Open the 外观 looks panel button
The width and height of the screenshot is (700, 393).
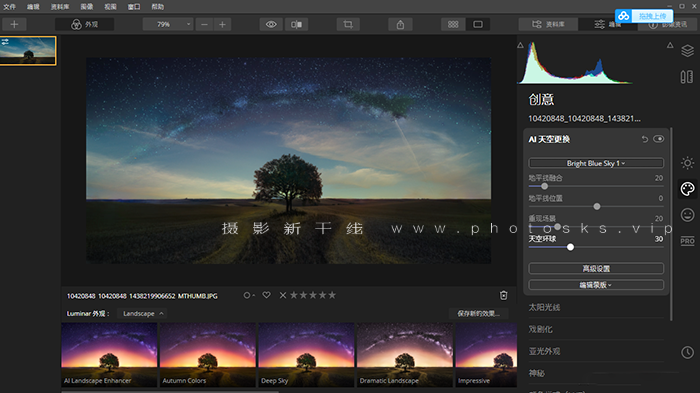84,24
